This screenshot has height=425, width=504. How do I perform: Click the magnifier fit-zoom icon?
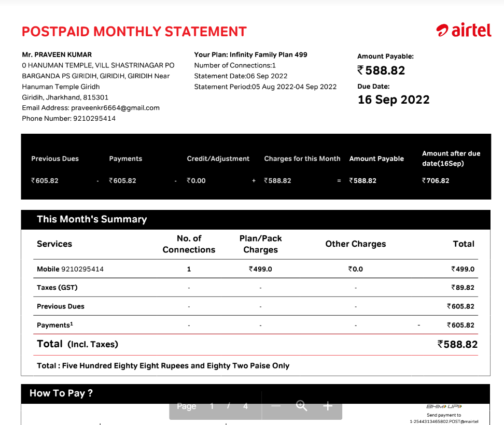click(x=301, y=406)
